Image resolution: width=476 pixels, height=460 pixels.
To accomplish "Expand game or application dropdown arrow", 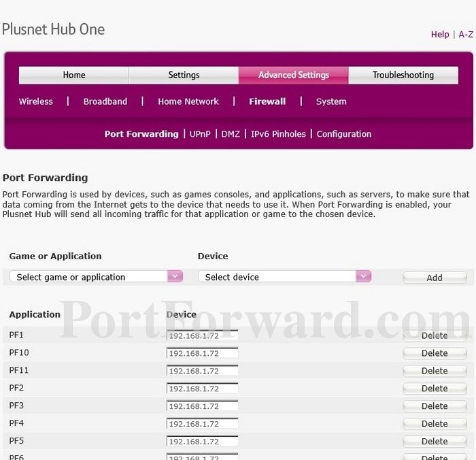I will (x=175, y=276).
